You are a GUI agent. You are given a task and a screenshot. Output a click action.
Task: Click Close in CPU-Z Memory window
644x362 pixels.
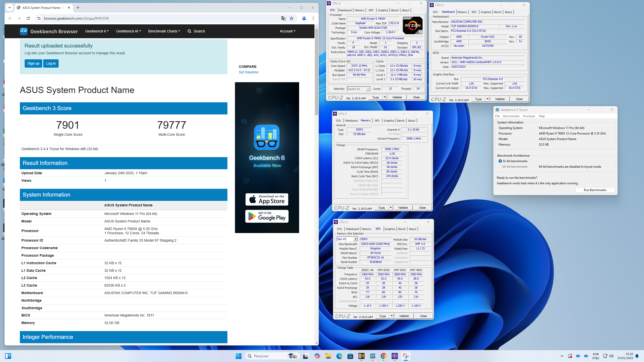pos(422,208)
